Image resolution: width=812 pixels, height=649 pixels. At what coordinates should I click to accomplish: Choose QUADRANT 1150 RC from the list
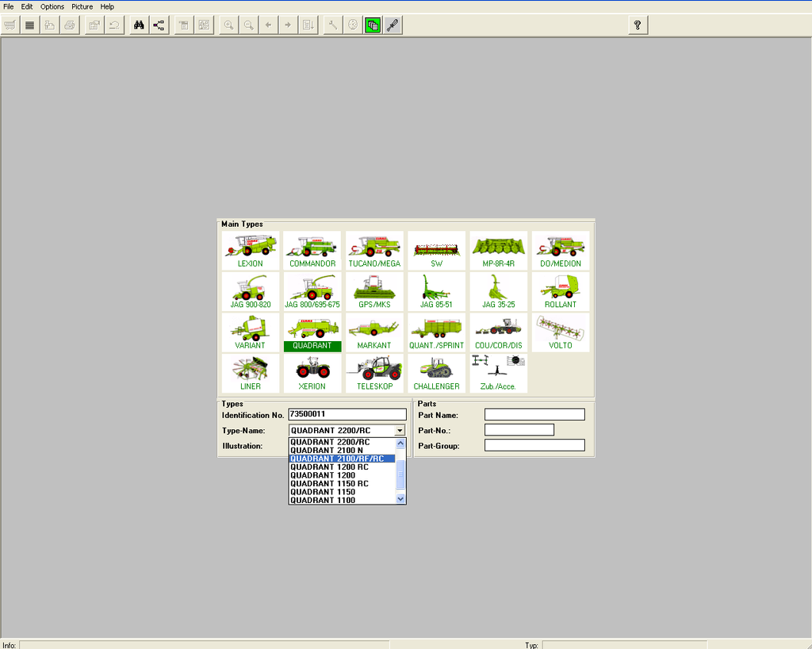point(342,483)
